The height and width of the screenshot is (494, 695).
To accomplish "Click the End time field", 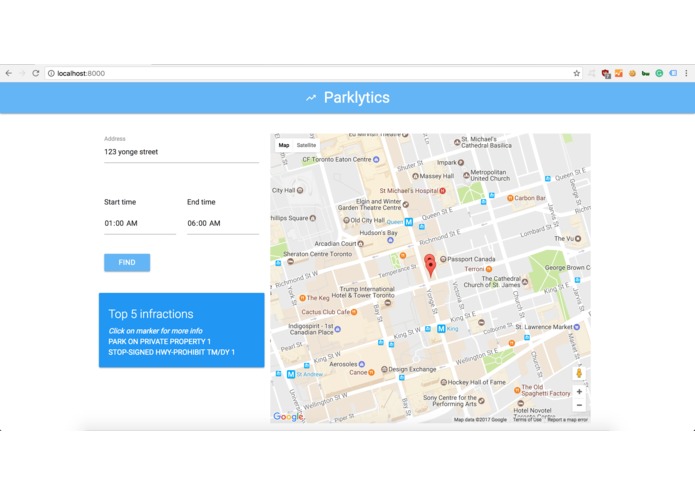I will pos(223,223).
